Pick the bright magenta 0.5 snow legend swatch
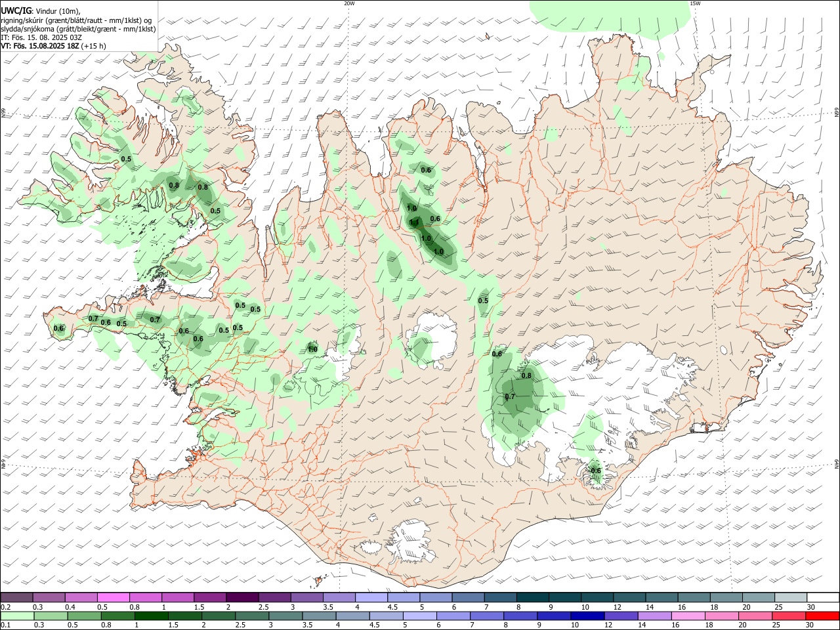 point(113,597)
